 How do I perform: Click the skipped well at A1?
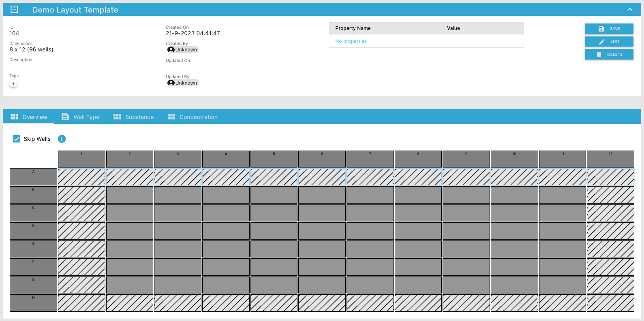81,177
